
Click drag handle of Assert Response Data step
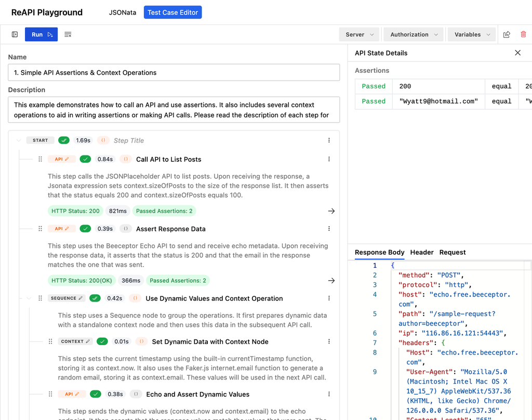tap(40, 229)
